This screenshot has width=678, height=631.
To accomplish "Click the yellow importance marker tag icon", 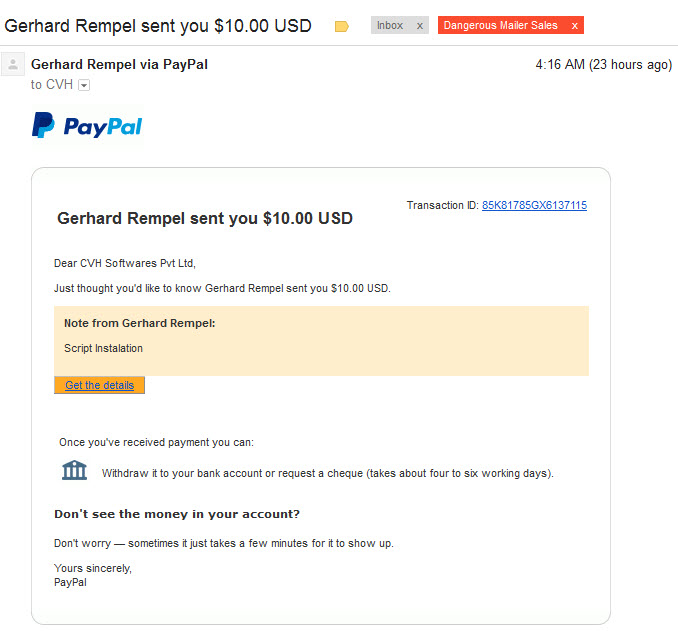I will pyautogui.click(x=342, y=26).
